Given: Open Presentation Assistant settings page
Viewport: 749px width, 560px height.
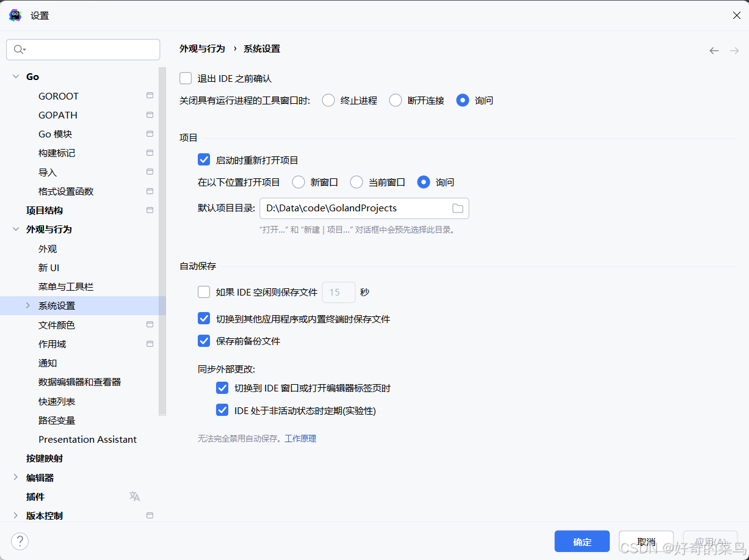Looking at the screenshot, I should 87,439.
